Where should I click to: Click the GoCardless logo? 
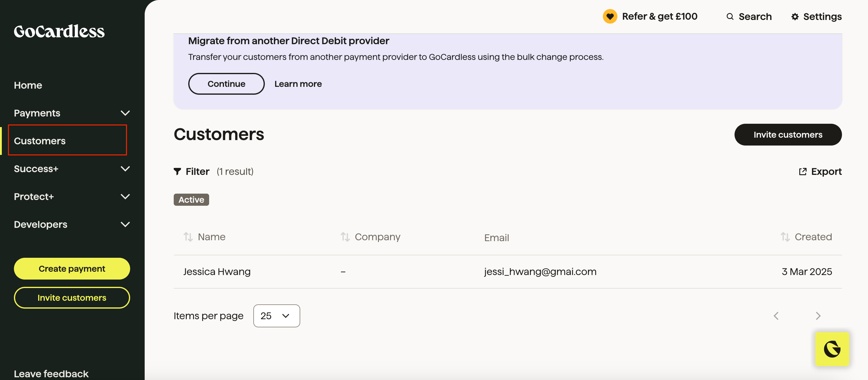[59, 31]
